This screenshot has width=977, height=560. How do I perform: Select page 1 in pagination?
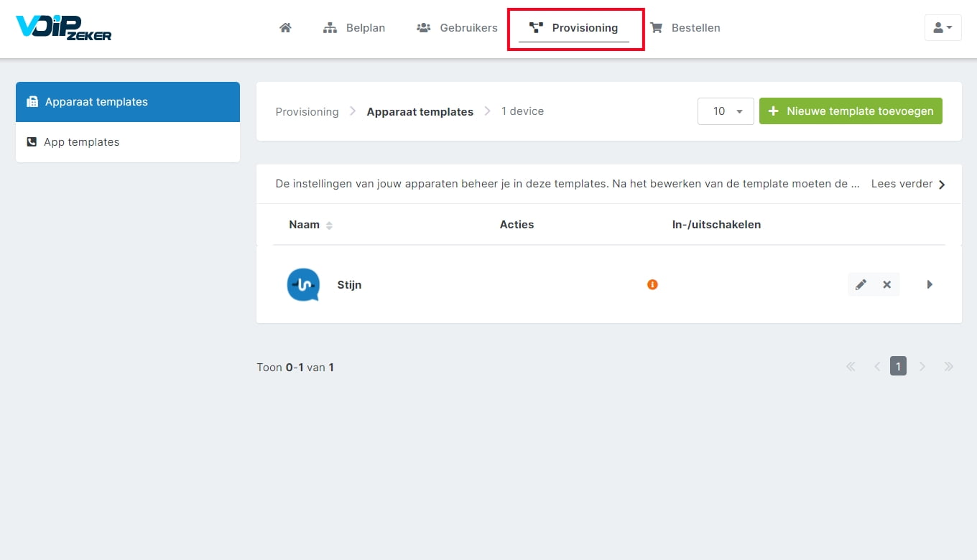point(898,366)
